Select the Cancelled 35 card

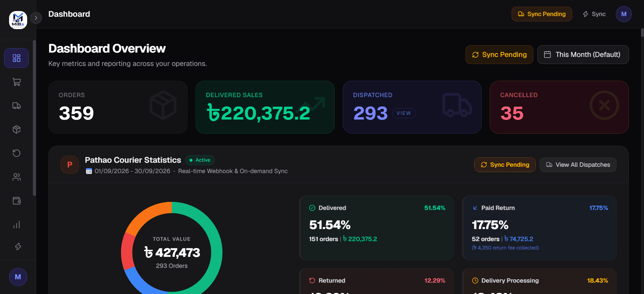point(559,107)
